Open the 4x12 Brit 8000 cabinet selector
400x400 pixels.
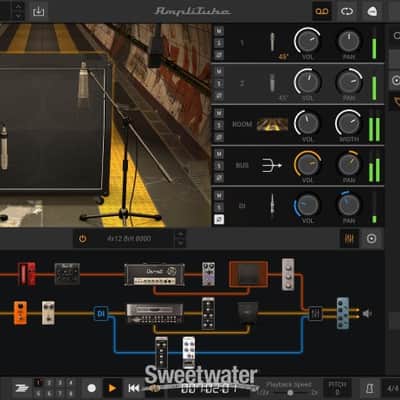(x=129, y=239)
